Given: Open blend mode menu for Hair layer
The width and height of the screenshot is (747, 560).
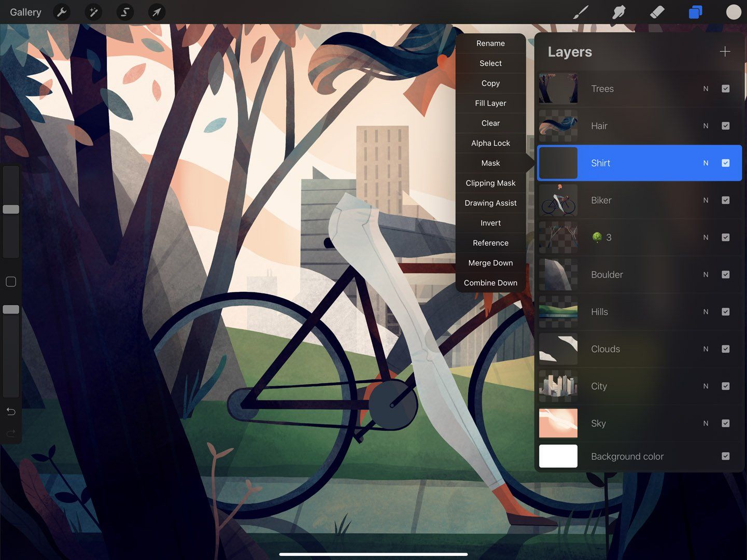Looking at the screenshot, I should 706,125.
